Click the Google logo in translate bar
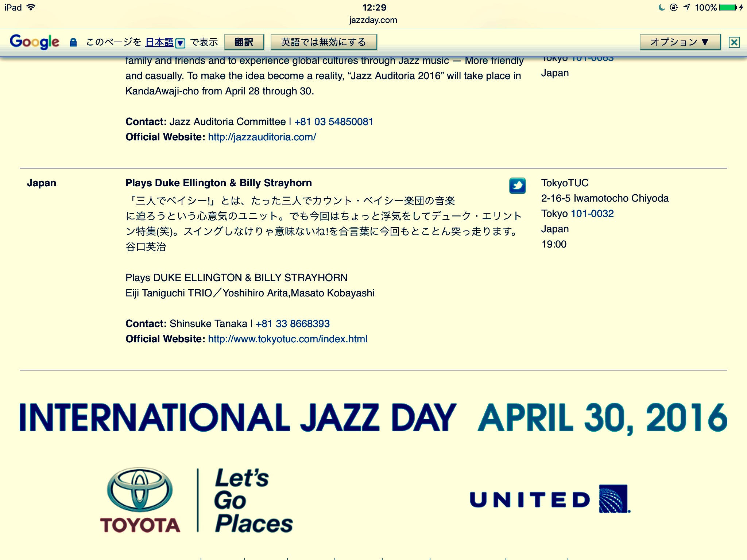747x560 pixels. click(35, 42)
